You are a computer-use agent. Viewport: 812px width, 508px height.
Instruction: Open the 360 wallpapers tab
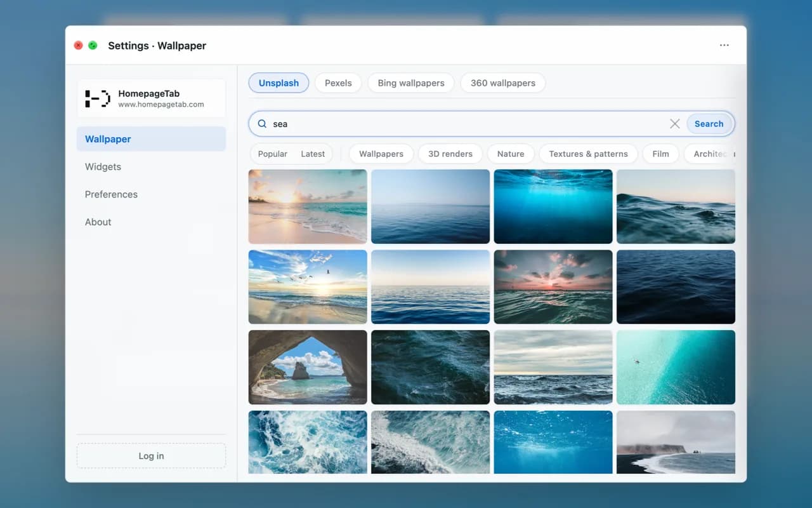tap(503, 83)
